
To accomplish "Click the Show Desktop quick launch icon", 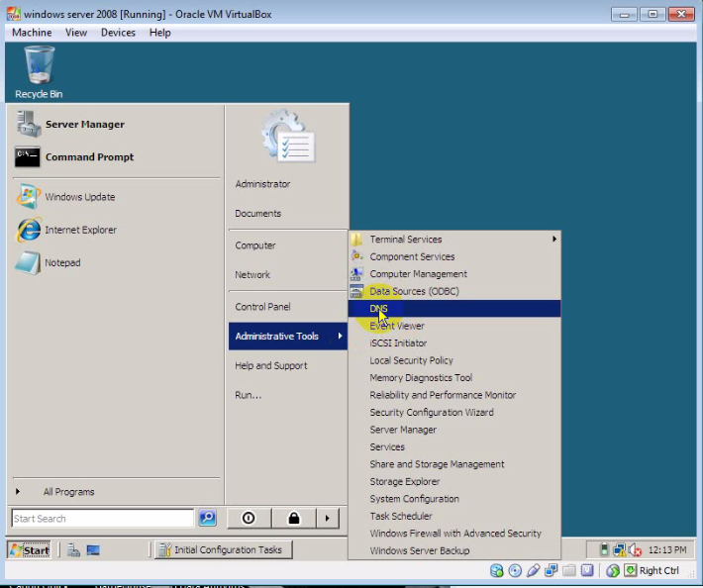I will coord(93,550).
